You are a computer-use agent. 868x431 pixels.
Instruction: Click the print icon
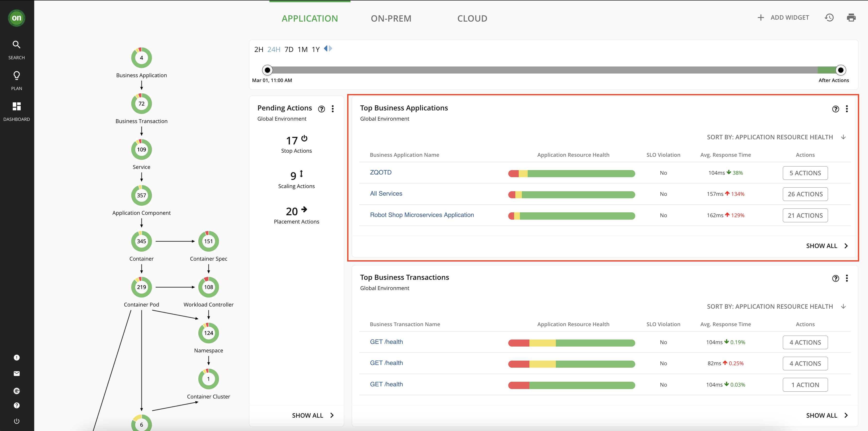pos(851,17)
